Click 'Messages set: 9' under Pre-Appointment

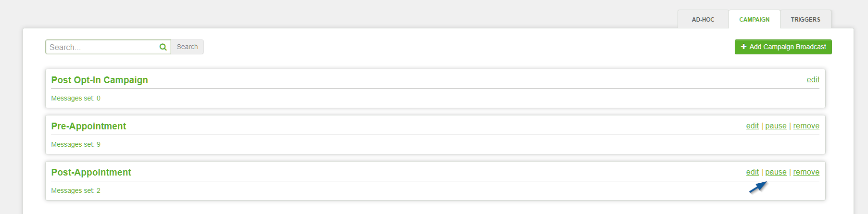click(75, 144)
